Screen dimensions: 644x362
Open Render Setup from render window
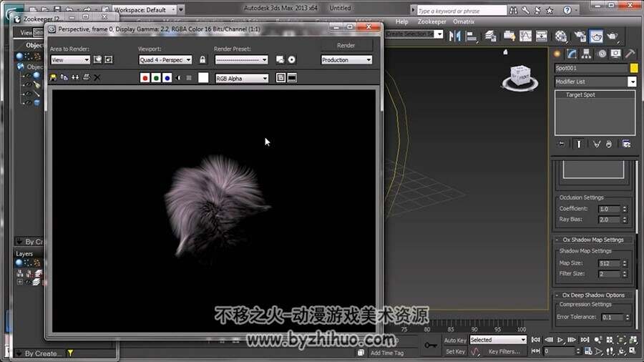(x=280, y=60)
